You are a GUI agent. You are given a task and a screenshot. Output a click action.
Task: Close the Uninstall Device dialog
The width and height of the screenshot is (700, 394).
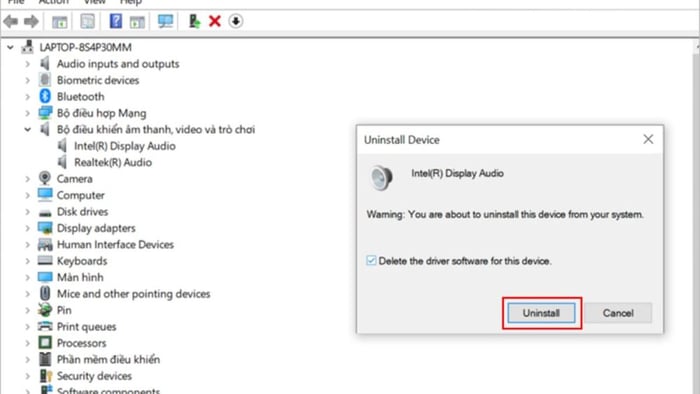pyautogui.click(x=648, y=139)
